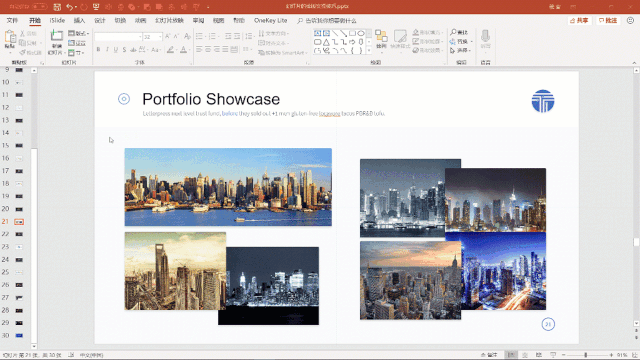Toggle italic text formatting
The height and width of the screenshot is (360, 640).
pos(107,50)
